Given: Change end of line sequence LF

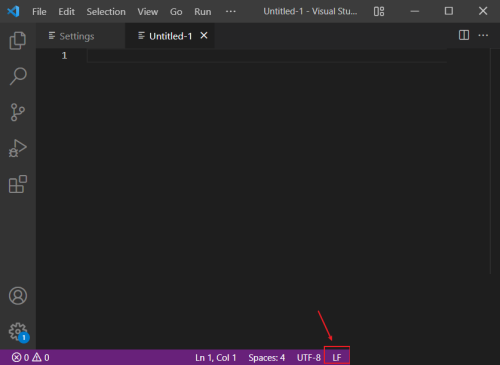Looking at the screenshot, I should [337, 358].
